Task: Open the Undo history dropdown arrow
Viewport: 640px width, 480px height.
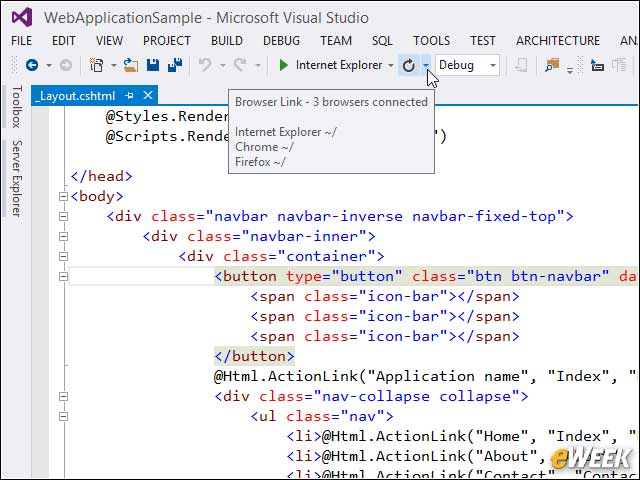Action: point(222,65)
